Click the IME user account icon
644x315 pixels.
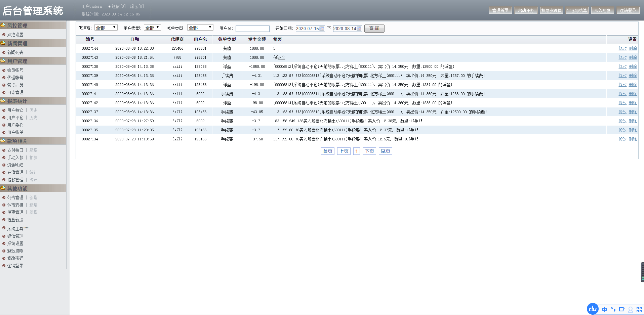click(631, 310)
